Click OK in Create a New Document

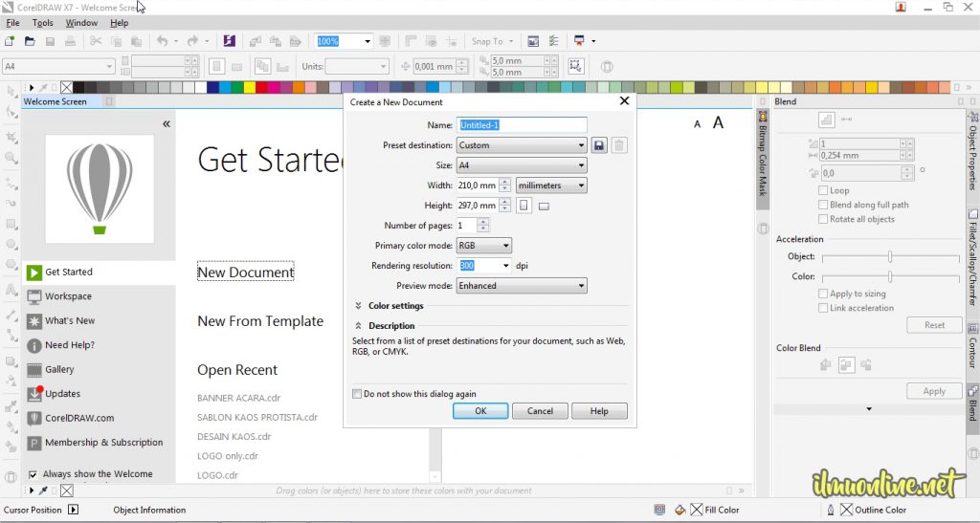480,411
